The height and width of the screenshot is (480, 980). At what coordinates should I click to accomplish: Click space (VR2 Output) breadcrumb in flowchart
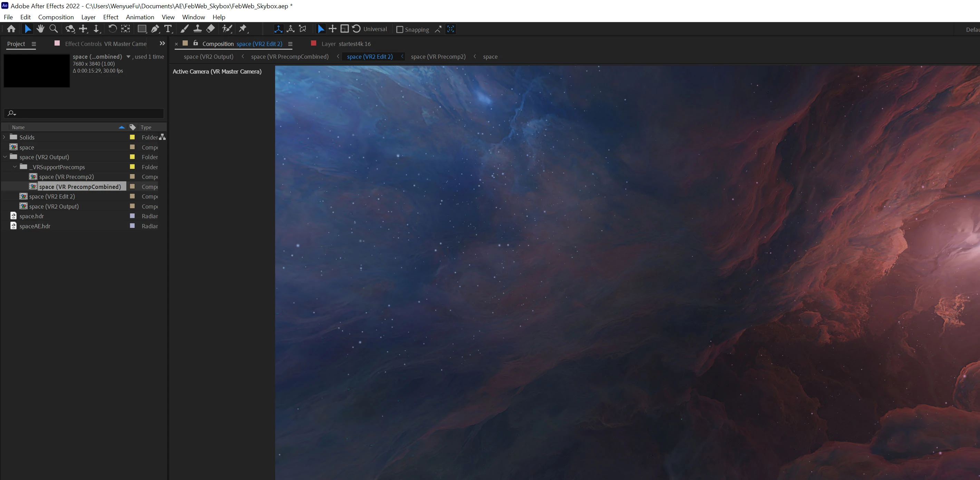point(208,57)
